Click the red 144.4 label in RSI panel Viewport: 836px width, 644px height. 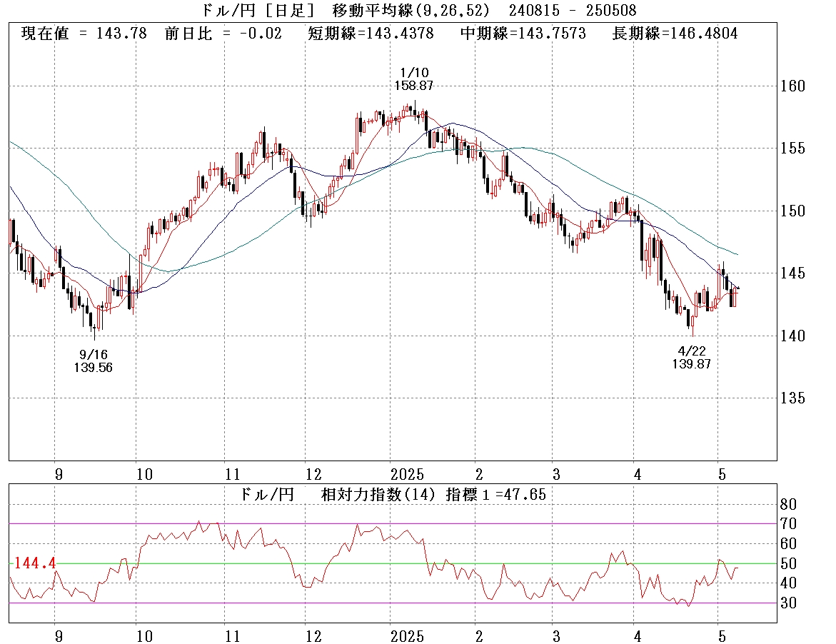tap(34, 563)
